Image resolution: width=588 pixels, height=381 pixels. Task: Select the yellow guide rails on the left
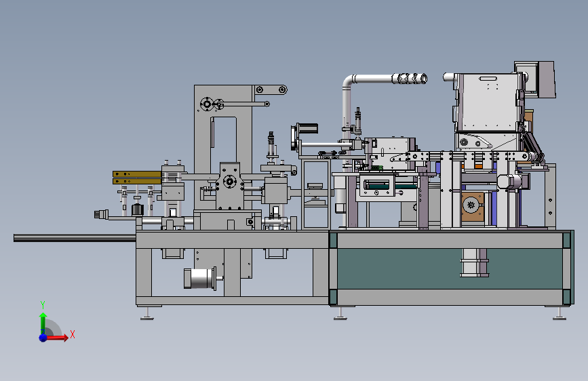(137, 178)
